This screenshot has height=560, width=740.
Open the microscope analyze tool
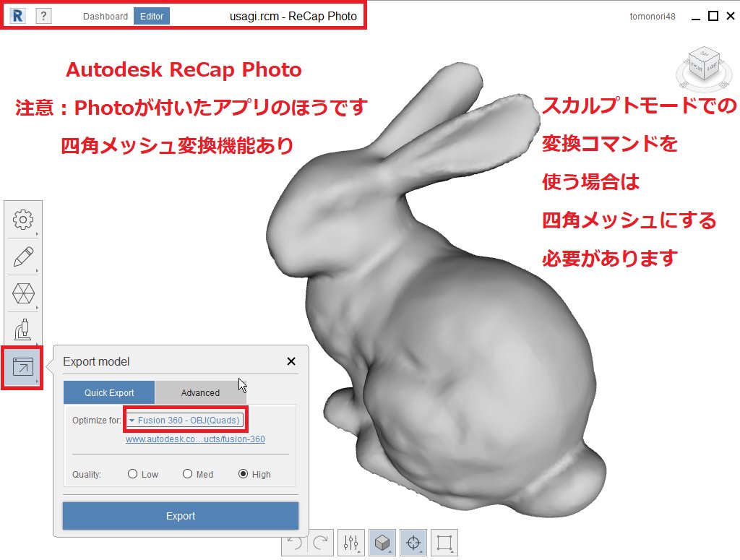coord(23,329)
